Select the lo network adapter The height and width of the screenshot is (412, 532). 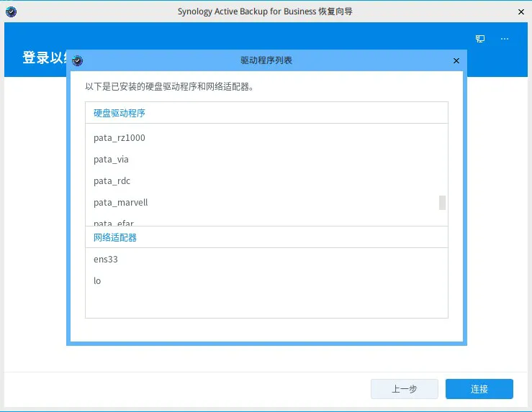266,281
